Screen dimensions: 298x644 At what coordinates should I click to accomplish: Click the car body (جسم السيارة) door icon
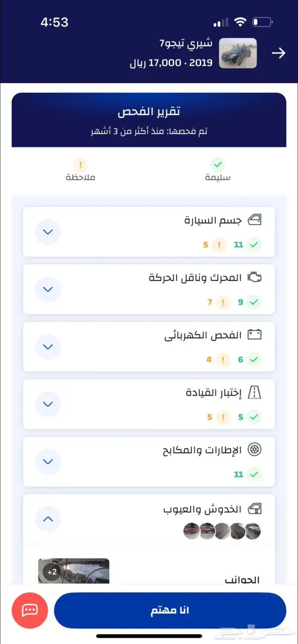click(255, 219)
